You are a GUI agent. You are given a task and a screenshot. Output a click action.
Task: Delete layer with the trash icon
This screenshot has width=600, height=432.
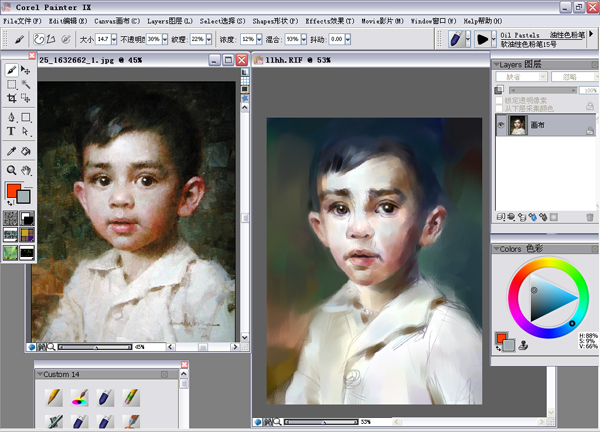click(x=590, y=217)
